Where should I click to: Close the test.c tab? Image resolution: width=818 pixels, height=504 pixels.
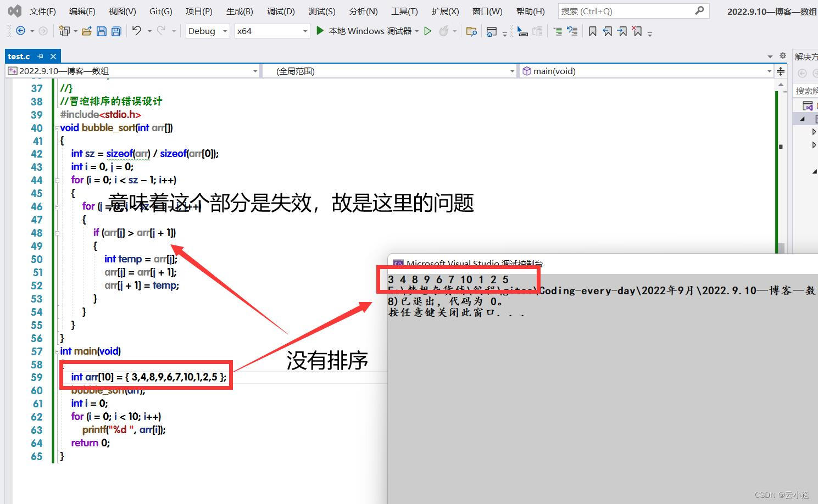point(53,56)
